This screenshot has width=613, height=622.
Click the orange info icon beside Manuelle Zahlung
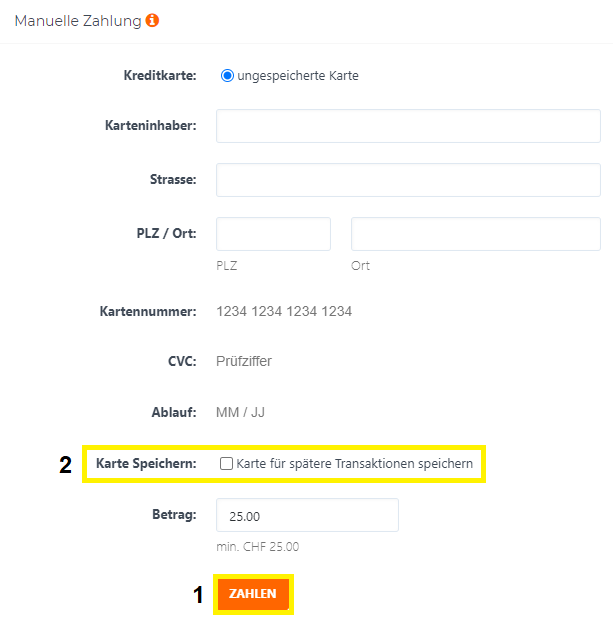[x=152, y=20]
